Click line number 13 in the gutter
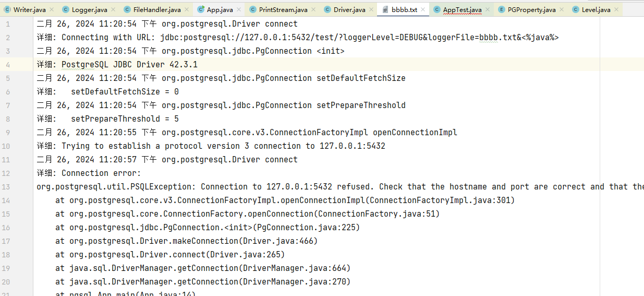The image size is (644, 296). pos(6,187)
